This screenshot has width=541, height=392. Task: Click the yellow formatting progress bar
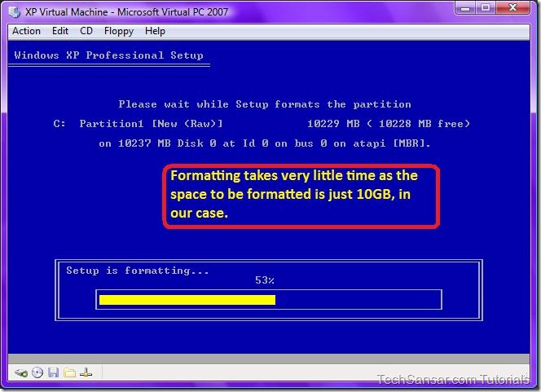pos(187,300)
